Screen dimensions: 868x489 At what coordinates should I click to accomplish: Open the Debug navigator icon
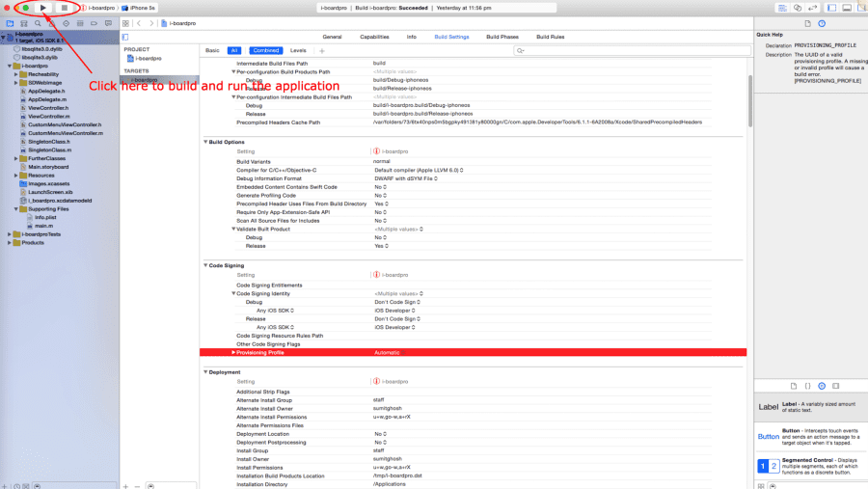click(80, 23)
